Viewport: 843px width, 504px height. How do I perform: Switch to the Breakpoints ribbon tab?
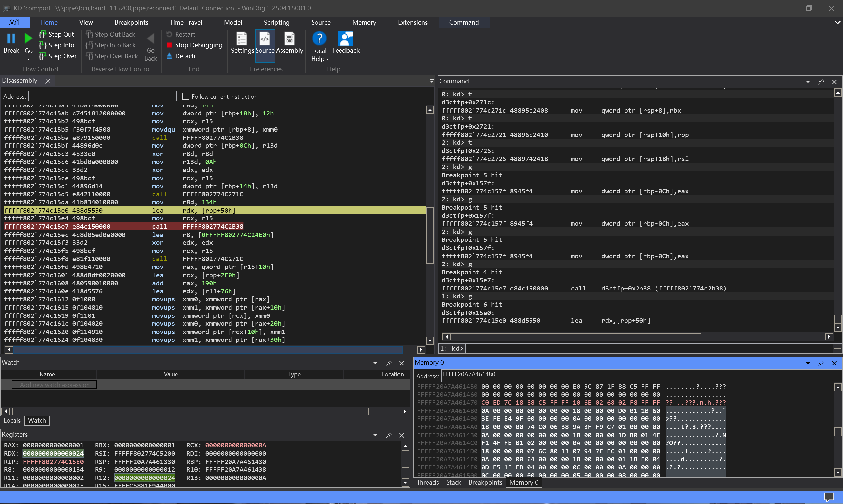(x=131, y=22)
